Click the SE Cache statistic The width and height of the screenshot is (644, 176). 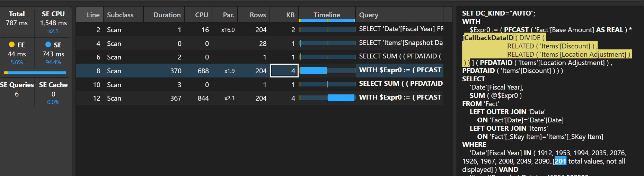coord(53,93)
